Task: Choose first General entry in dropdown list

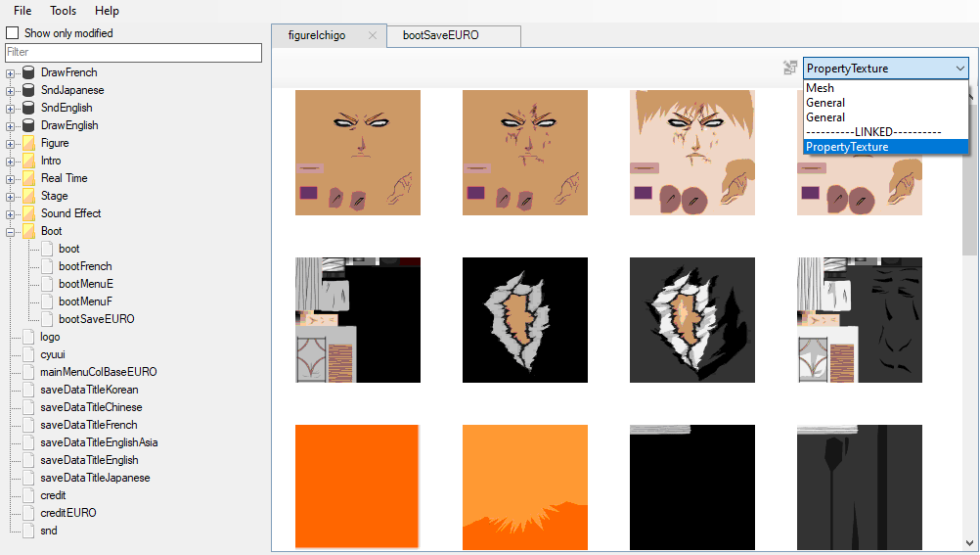Action: point(886,103)
